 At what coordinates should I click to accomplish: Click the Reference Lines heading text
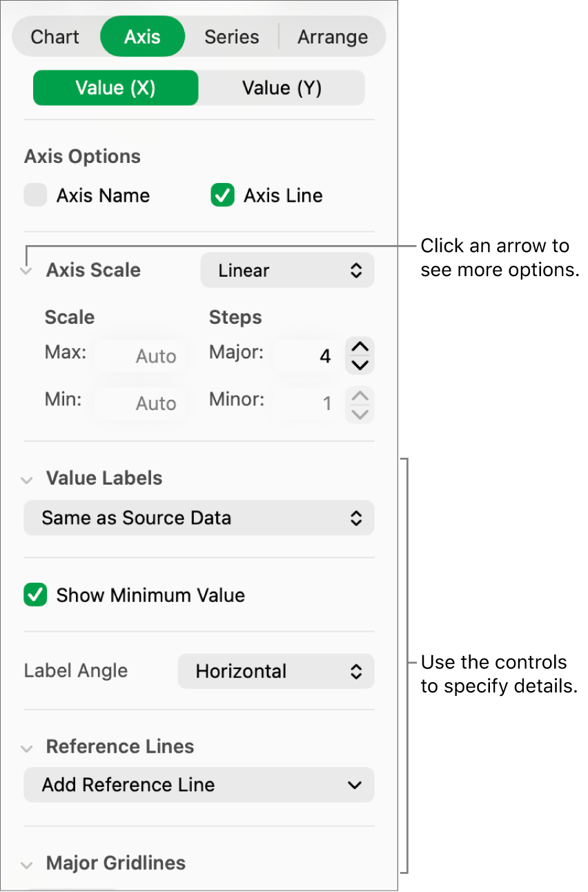[120, 746]
